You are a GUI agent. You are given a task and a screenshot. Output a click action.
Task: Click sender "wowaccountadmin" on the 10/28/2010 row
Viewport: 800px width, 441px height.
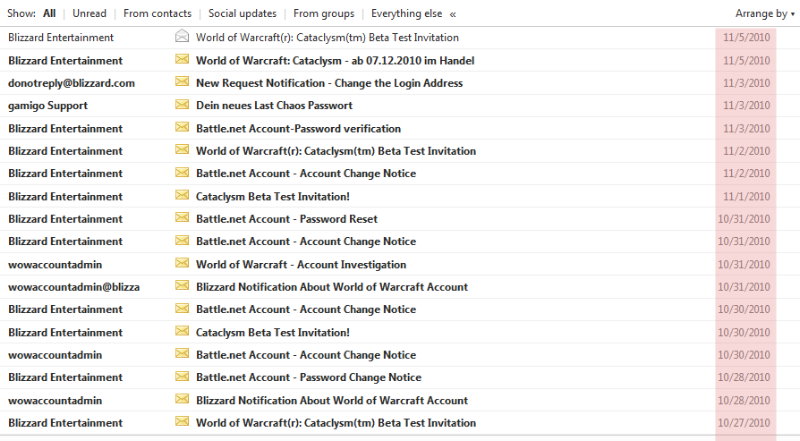(x=55, y=400)
